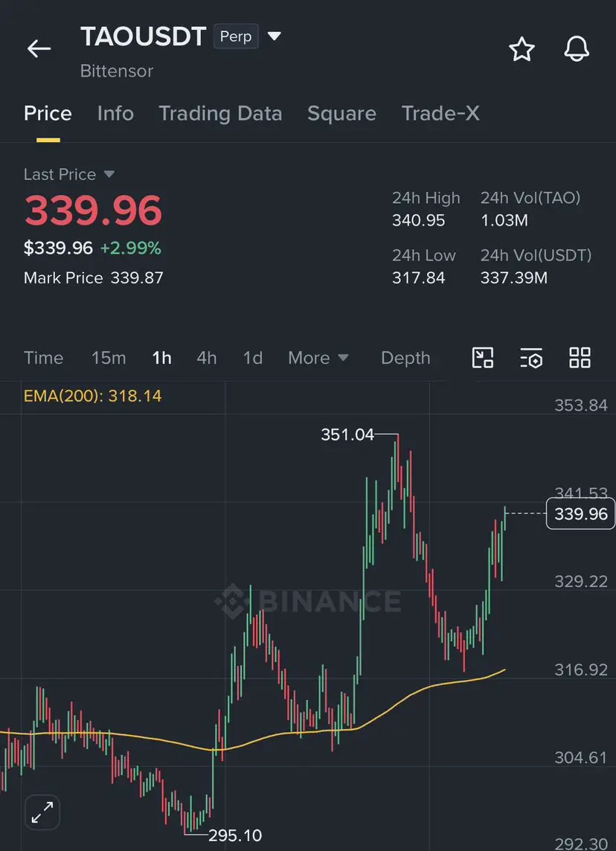Add TAOUSDT to favorites with star
This screenshot has height=851, width=616.
click(x=522, y=49)
